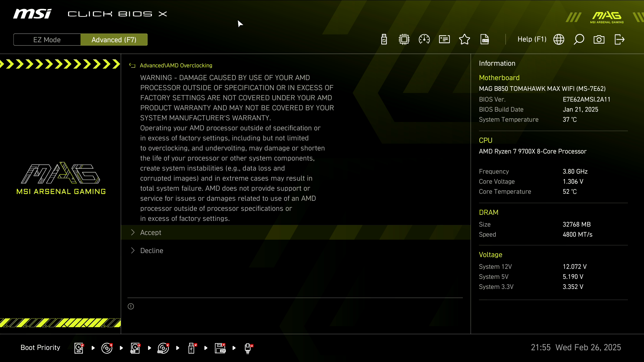
Task: Click the profile card icon in toolbar
Action: [x=444, y=40]
